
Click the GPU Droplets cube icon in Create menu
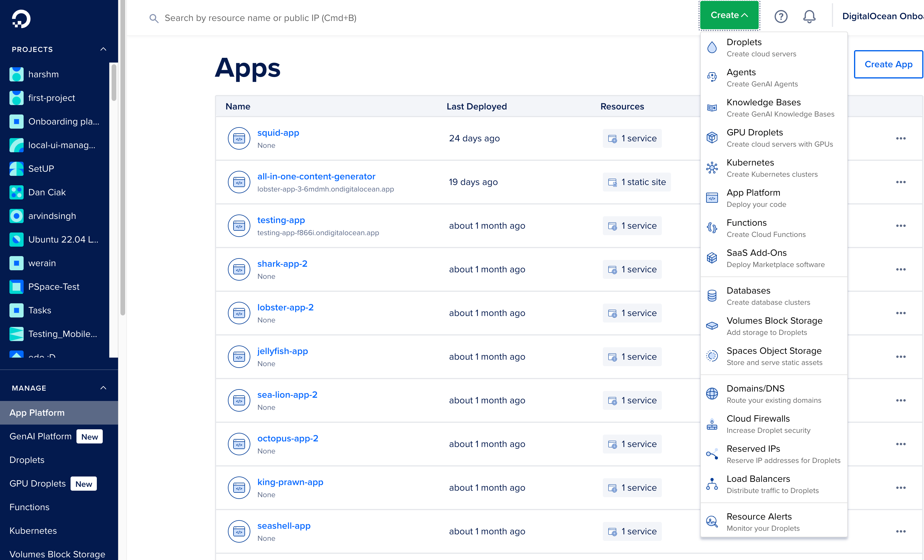click(712, 137)
